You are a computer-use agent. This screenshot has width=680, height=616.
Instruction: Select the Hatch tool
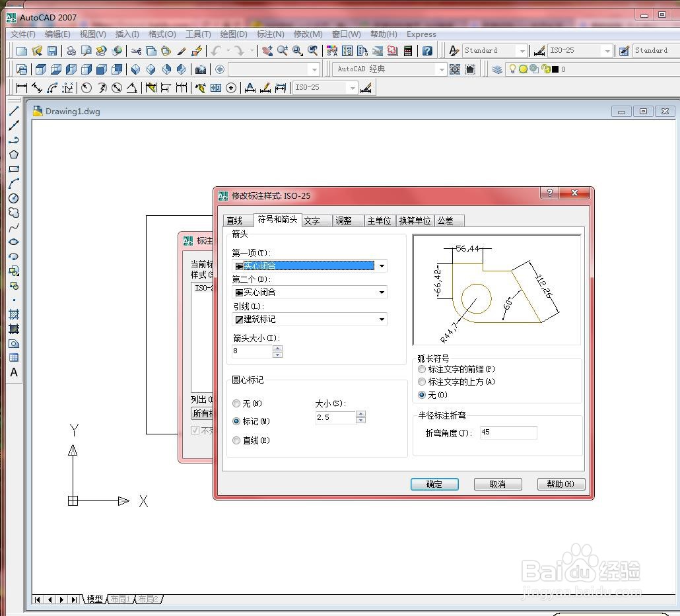coord(14,314)
